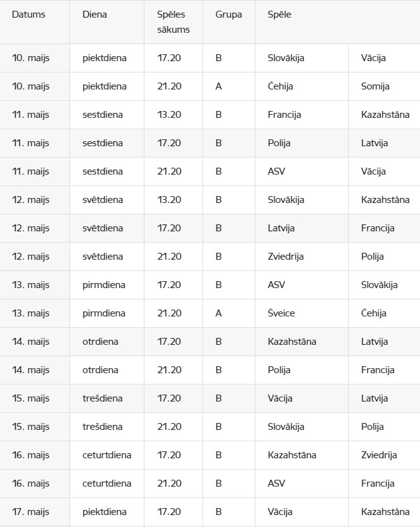Viewport: 420px width, 527px height.
Task: Select the Šveice cell
Action: tap(281, 313)
